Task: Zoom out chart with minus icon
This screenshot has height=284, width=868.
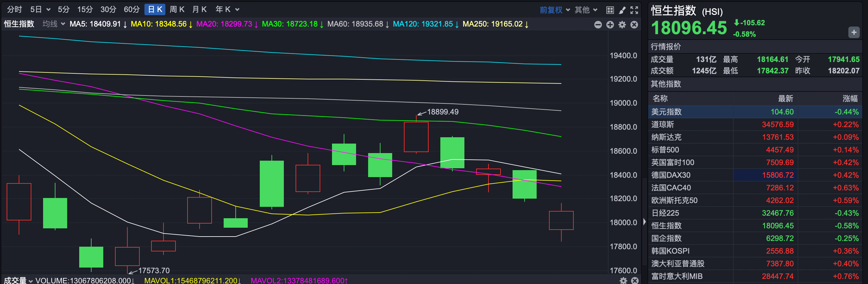Action: click(x=598, y=25)
